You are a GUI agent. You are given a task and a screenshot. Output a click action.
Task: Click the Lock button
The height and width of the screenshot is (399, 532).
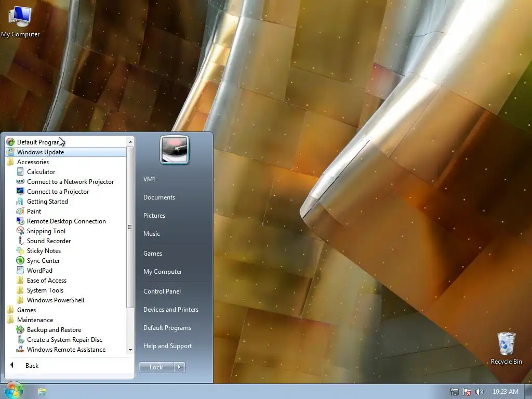156,367
